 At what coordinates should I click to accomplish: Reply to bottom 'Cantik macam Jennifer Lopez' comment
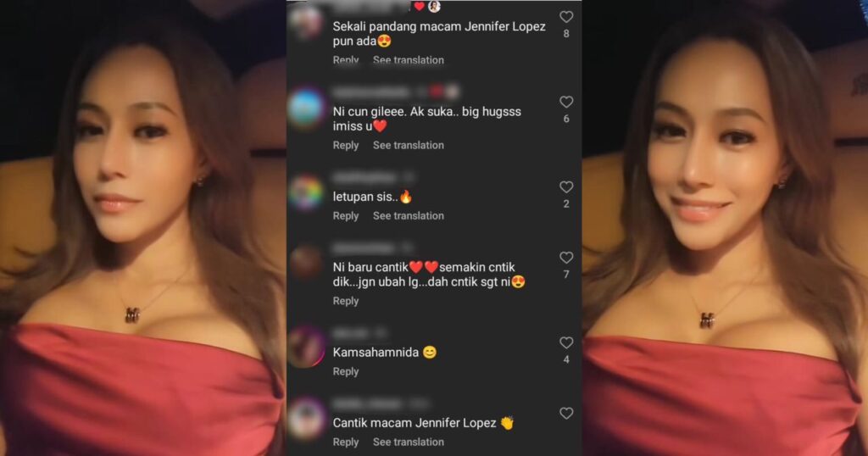pos(346,442)
